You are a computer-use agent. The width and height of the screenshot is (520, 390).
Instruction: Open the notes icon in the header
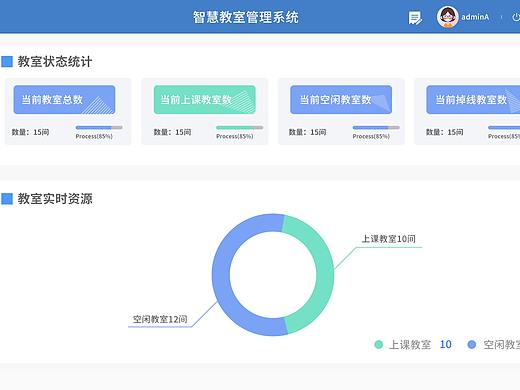point(415,18)
